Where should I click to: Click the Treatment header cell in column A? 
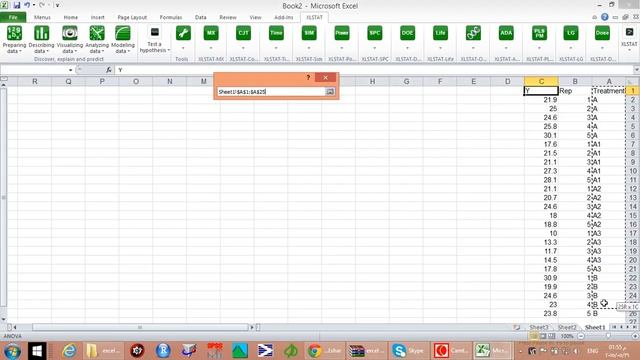609,91
